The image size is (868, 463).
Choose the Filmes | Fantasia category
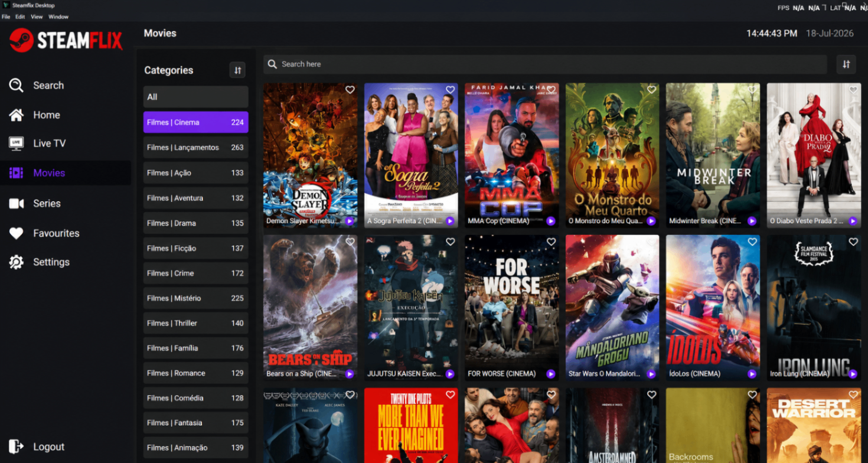[x=195, y=423]
